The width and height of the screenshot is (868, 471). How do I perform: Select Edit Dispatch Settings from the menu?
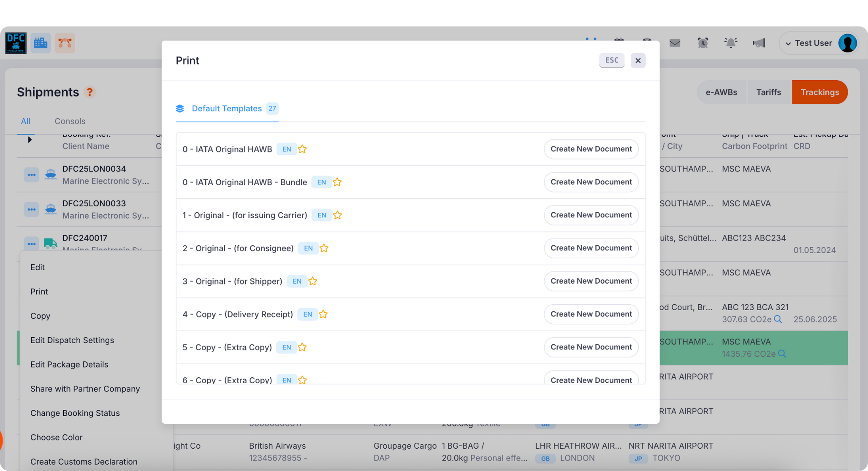coord(72,340)
